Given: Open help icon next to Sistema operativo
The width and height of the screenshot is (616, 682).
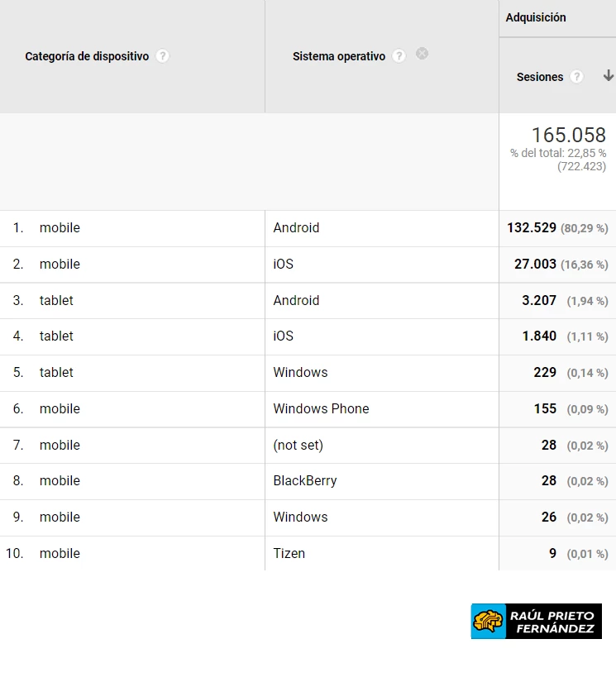Looking at the screenshot, I should 399,56.
